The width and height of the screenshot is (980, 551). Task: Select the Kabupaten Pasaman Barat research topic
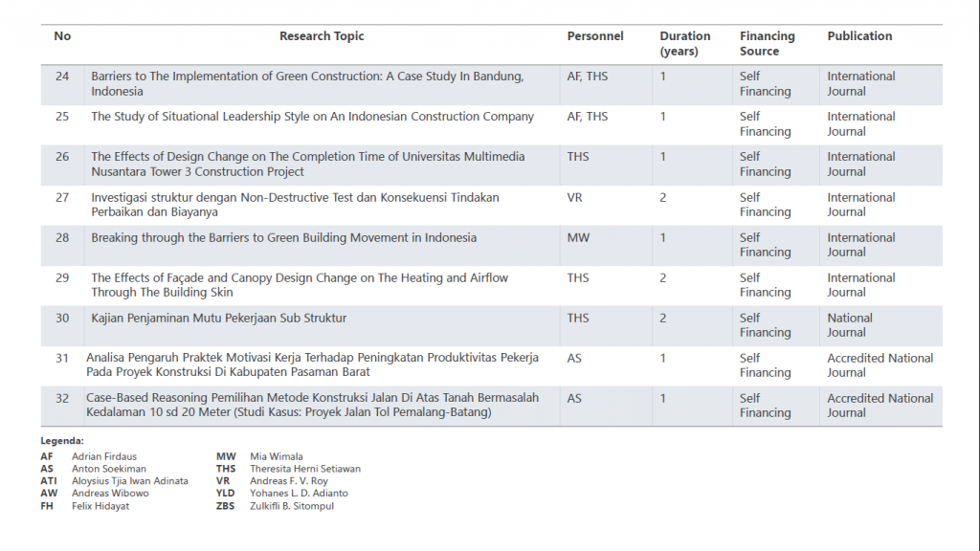tap(312, 364)
